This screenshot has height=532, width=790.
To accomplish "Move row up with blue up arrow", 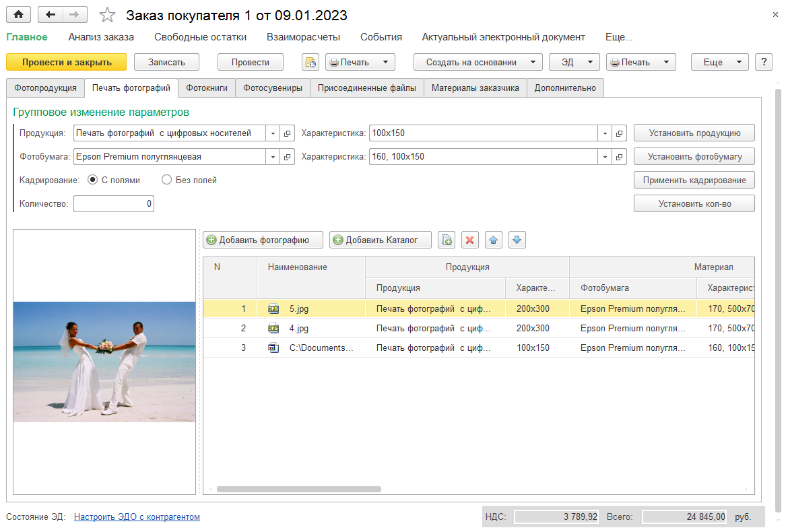I will [x=493, y=240].
